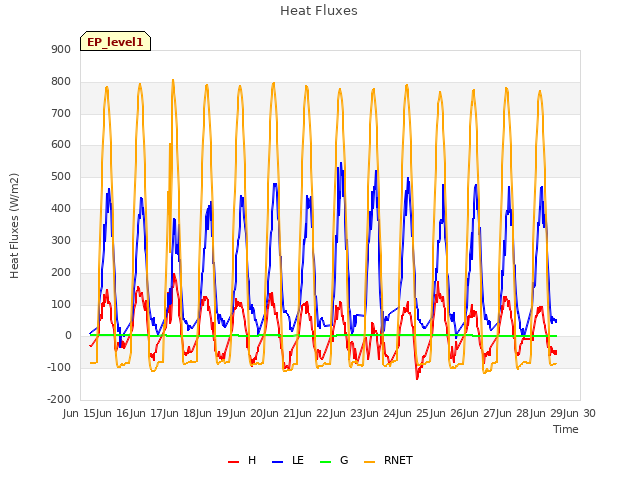Click the Heat Fluxes (W/m2) y-axis label
640x480 pixels.
[14, 226]
